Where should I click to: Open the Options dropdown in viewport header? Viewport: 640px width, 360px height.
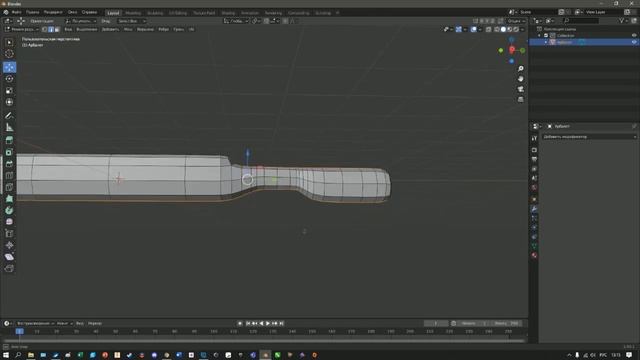[516, 21]
